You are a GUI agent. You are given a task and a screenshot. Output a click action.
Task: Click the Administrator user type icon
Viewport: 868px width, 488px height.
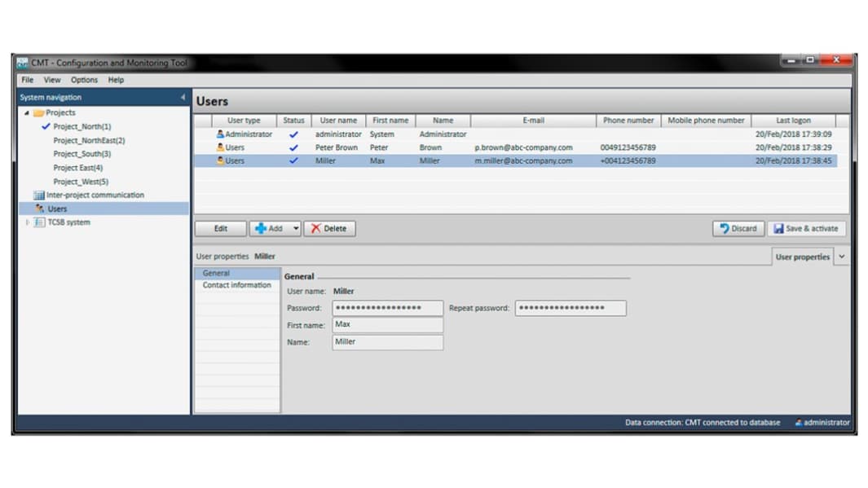[220, 134]
